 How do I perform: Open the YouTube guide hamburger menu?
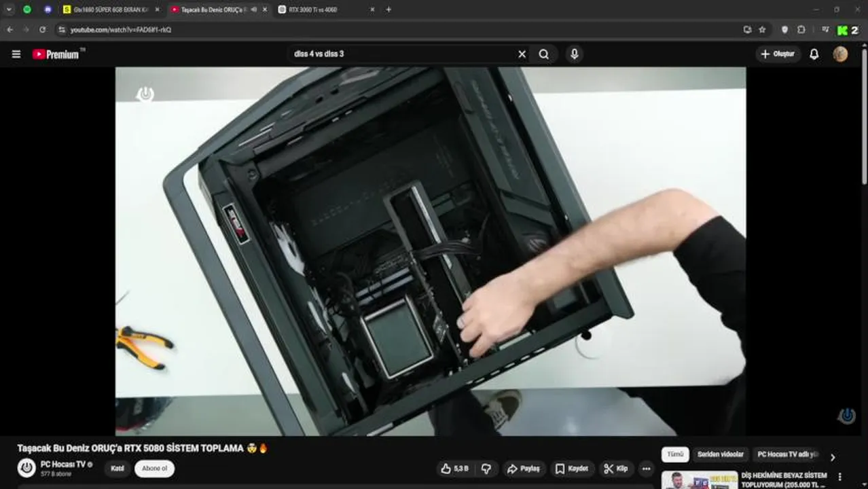pos(16,54)
